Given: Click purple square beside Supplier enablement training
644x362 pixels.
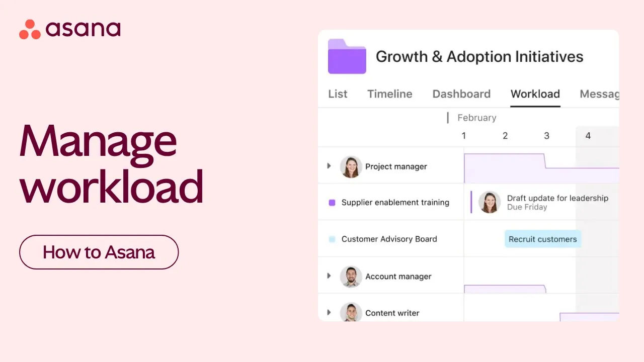Looking at the screenshot, I should click(x=332, y=203).
